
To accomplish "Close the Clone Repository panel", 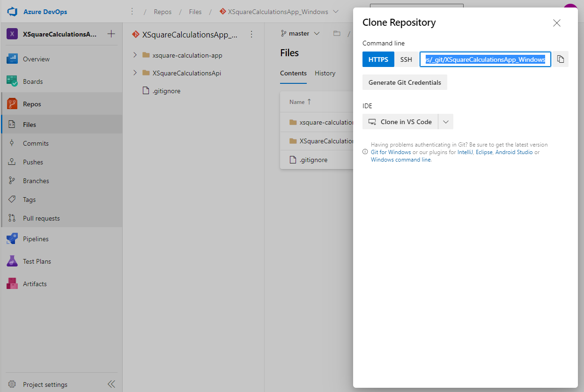I will click(557, 23).
